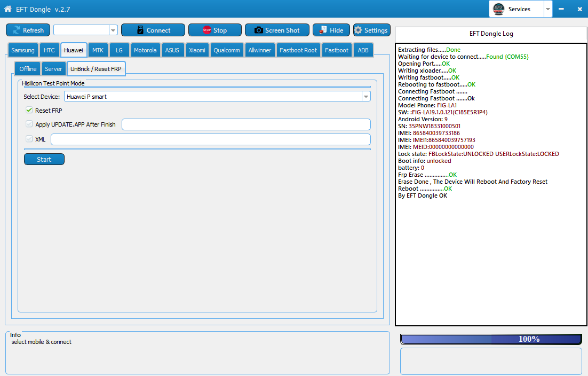Take a Screen Shot
Screen dimensions: 588x376
pyautogui.click(x=277, y=30)
